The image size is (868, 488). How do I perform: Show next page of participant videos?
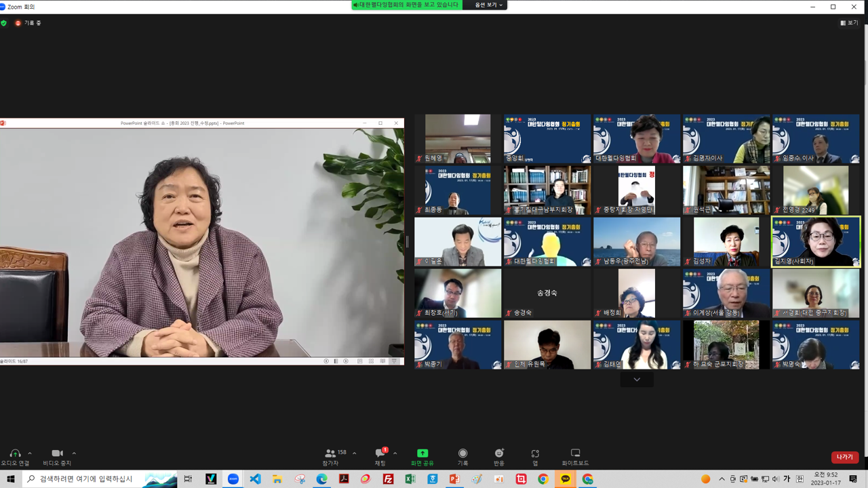coord(636,380)
